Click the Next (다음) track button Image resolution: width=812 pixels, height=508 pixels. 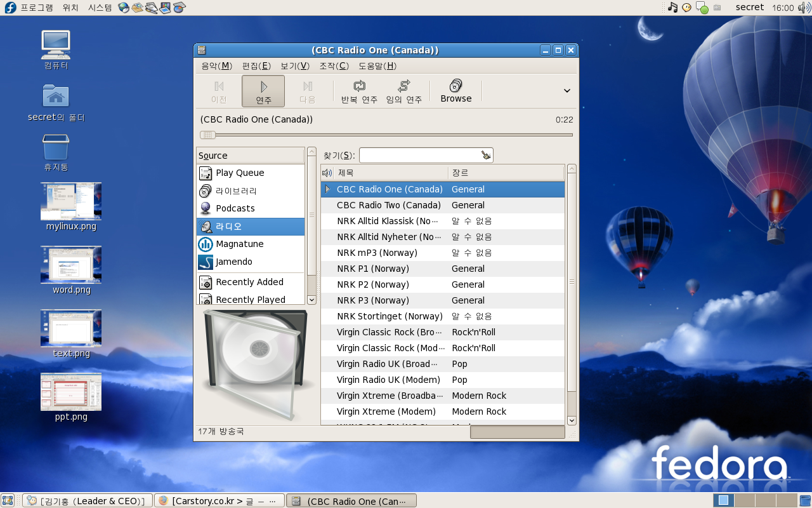(x=308, y=91)
